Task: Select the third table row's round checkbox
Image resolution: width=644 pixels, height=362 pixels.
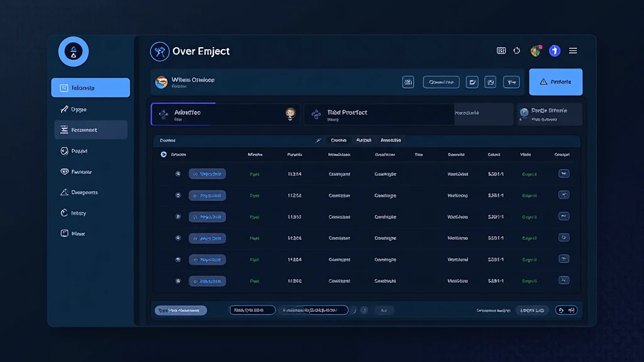Action: point(178,217)
